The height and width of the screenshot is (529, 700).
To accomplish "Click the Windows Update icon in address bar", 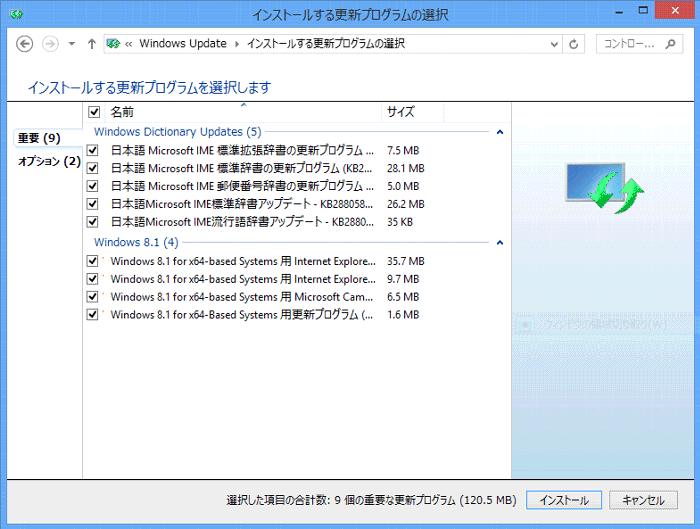I will click(113, 44).
